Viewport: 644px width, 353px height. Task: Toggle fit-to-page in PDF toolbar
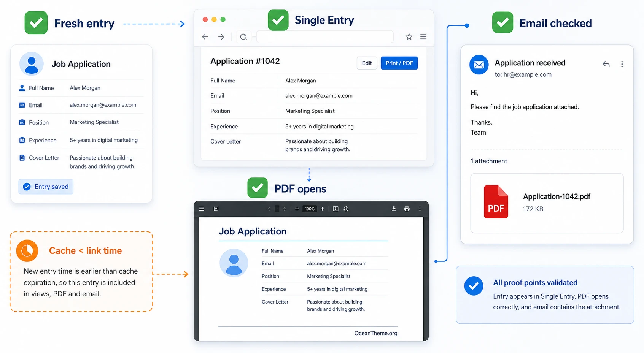point(336,209)
